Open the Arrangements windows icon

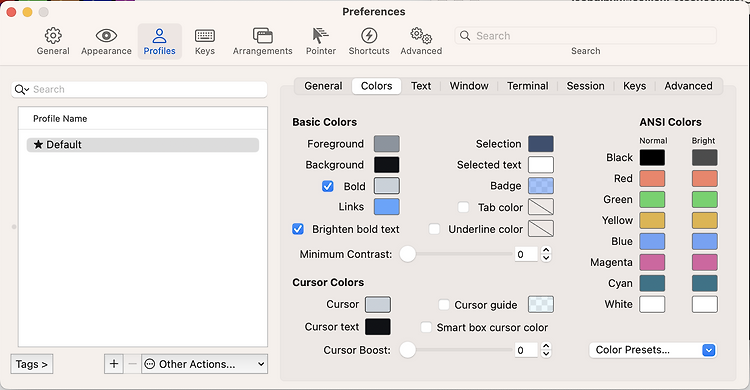click(263, 36)
